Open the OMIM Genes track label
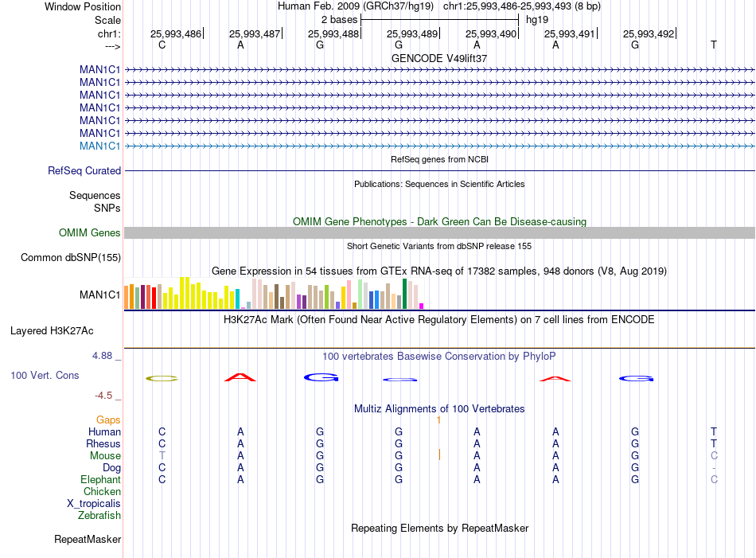This screenshot has width=756, height=558. (x=90, y=233)
